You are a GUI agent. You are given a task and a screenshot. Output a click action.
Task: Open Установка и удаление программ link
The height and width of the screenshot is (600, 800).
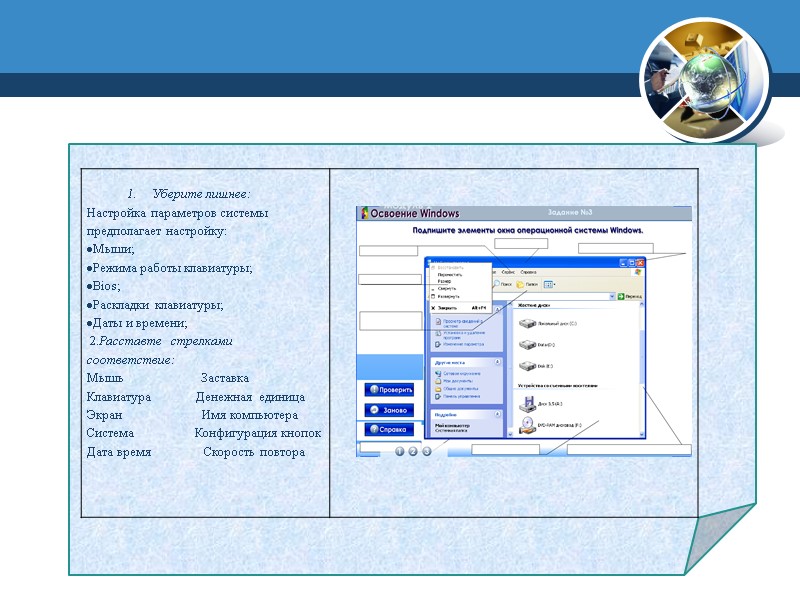(x=464, y=335)
